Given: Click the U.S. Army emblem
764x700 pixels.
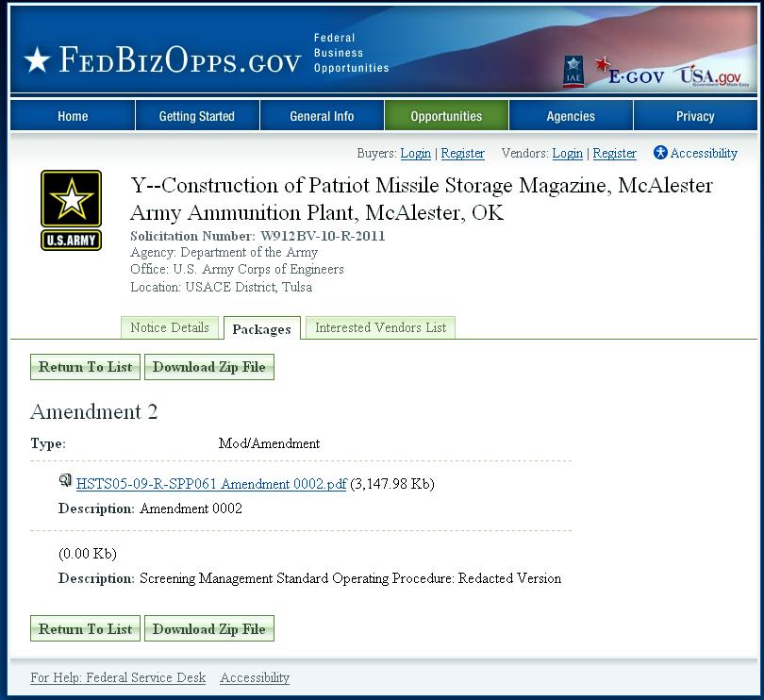Looking at the screenshot, I should [x=71, y=209].
